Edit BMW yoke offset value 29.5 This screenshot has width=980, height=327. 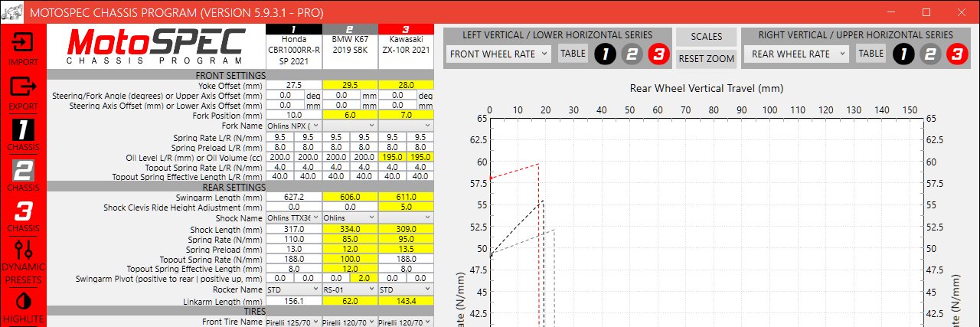tap(350, 86)
